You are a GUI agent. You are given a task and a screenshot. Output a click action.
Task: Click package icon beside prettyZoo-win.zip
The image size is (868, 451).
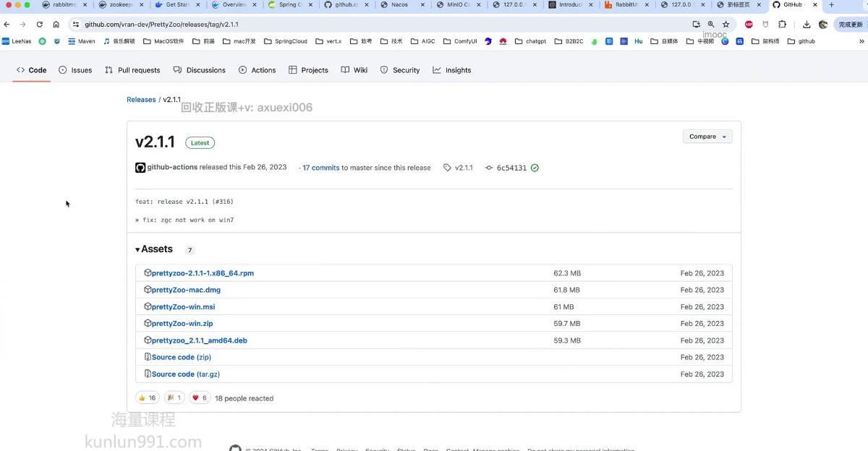point(148,323)
